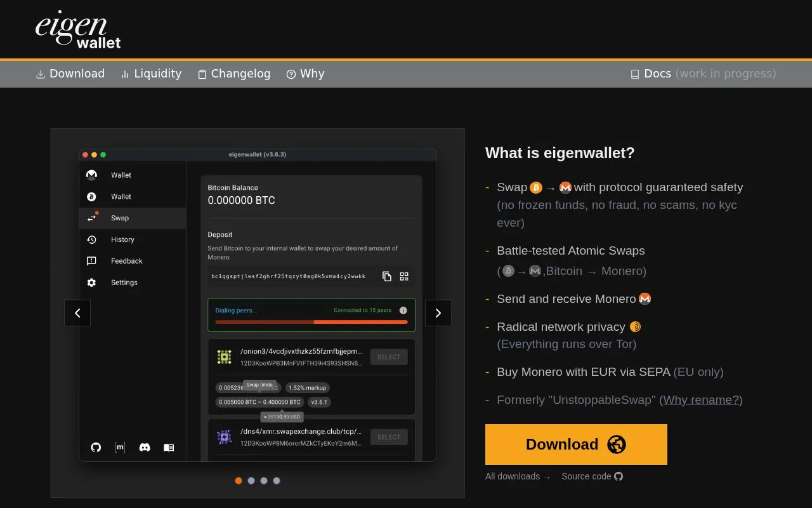Show the deposit address QR code icon

(x=404, y=276)
